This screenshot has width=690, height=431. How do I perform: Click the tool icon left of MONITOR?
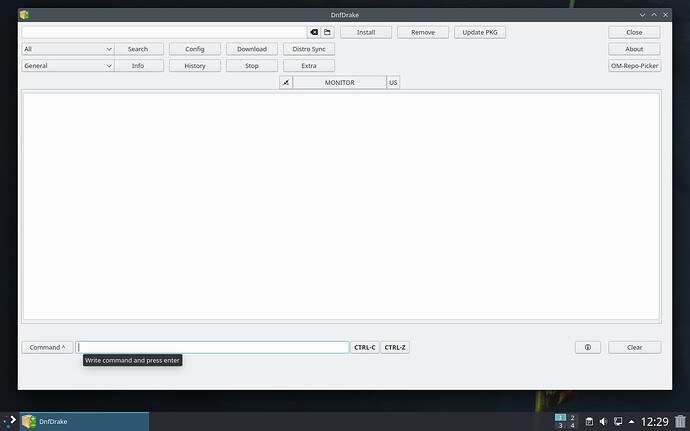click(x=286, y=82)
